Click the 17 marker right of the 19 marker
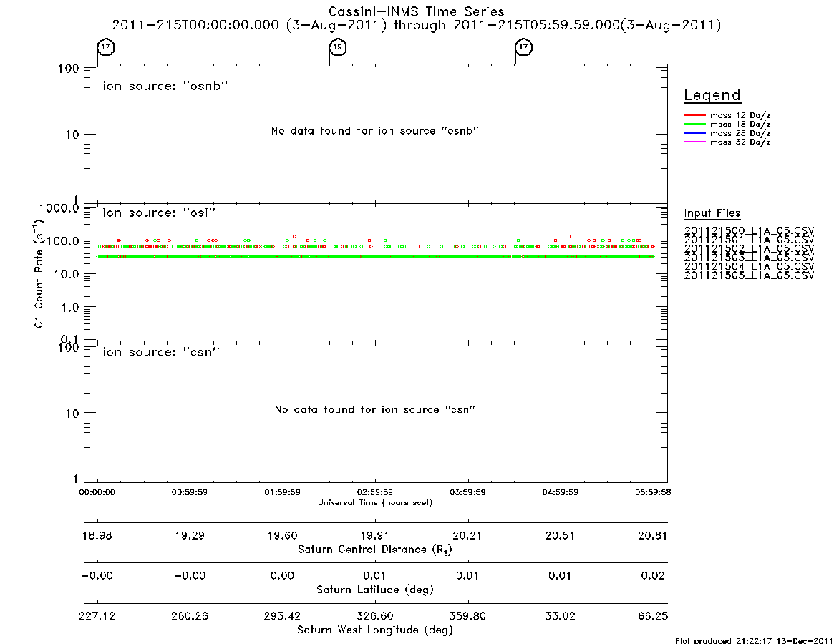 523,47
